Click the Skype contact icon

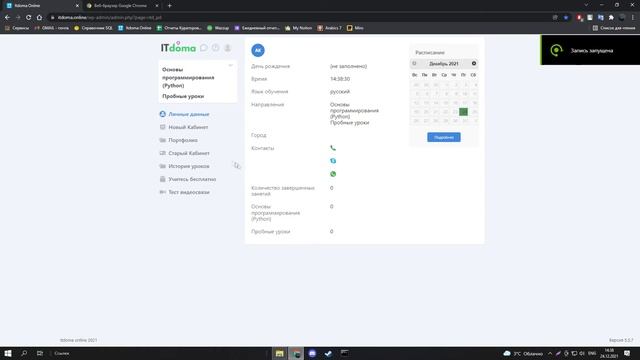click(333, 161)
